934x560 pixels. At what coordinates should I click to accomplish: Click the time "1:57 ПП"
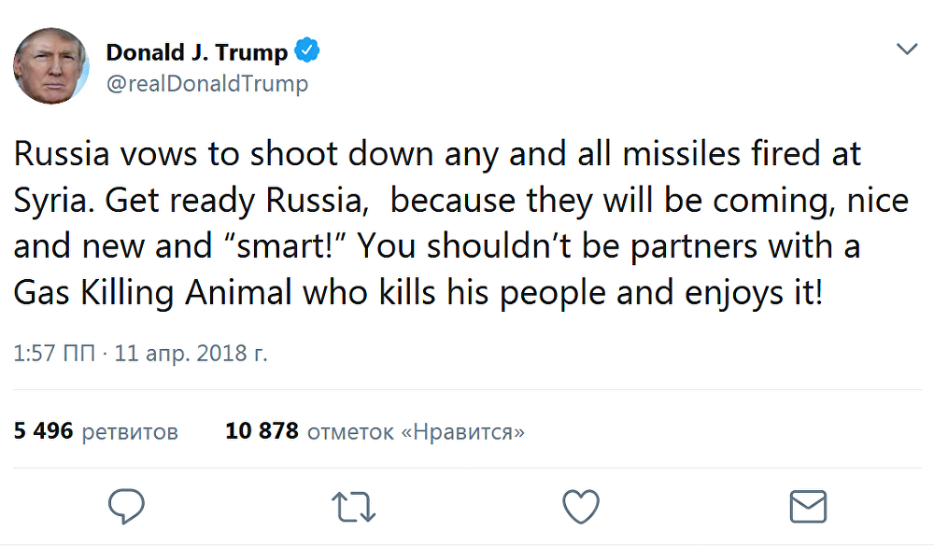pyautogui.click(x=53, y=355)
